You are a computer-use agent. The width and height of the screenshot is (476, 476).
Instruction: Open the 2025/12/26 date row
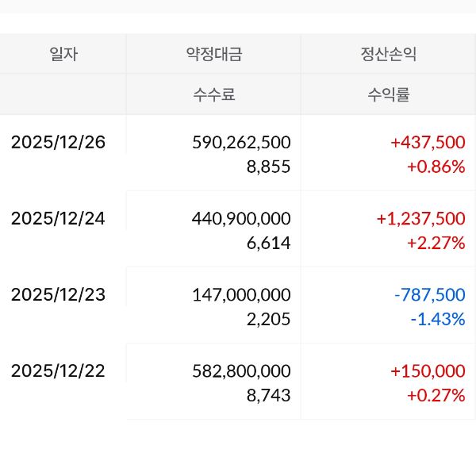58,143
